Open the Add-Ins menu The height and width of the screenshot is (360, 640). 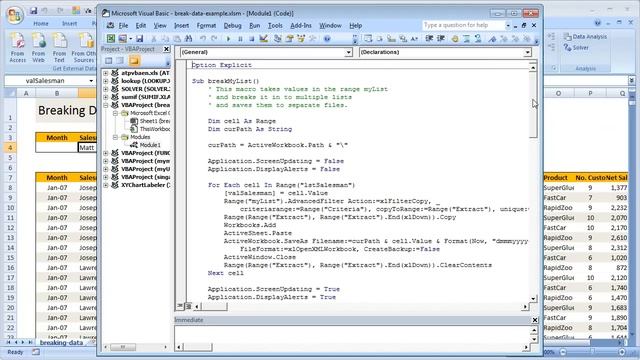301,25
